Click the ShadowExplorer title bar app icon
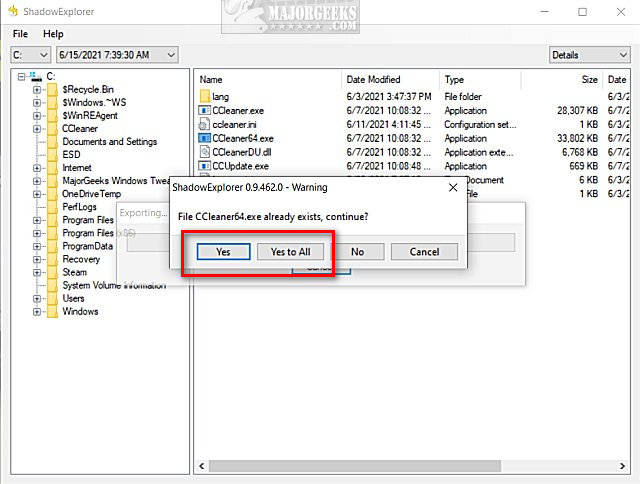The width and height of the screenshot is (640, 484). tap(13, 11)
